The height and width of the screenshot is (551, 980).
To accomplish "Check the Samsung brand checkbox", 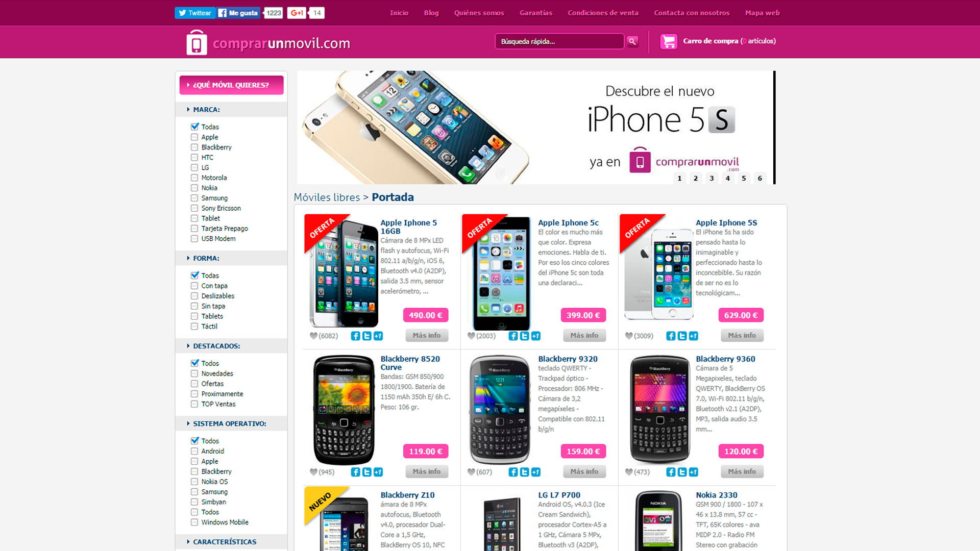I will pyautogui.click(x=194, y=198).
